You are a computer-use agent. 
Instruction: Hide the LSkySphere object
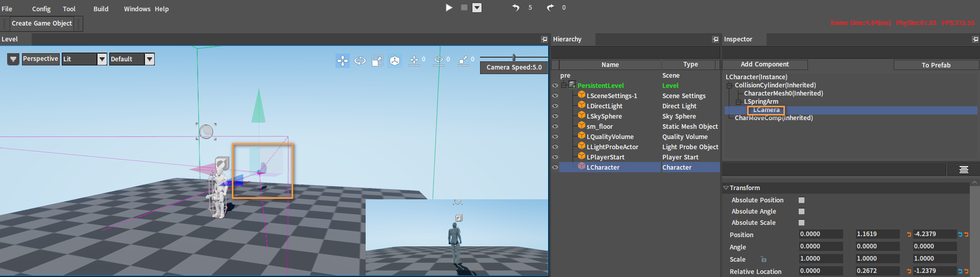coord(555,116)
